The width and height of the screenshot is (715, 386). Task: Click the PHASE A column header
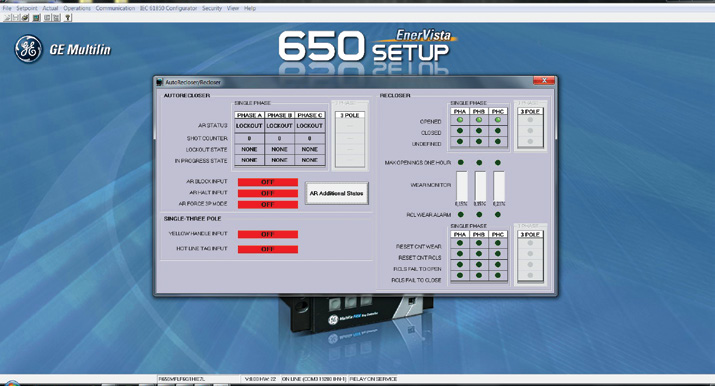249,115
